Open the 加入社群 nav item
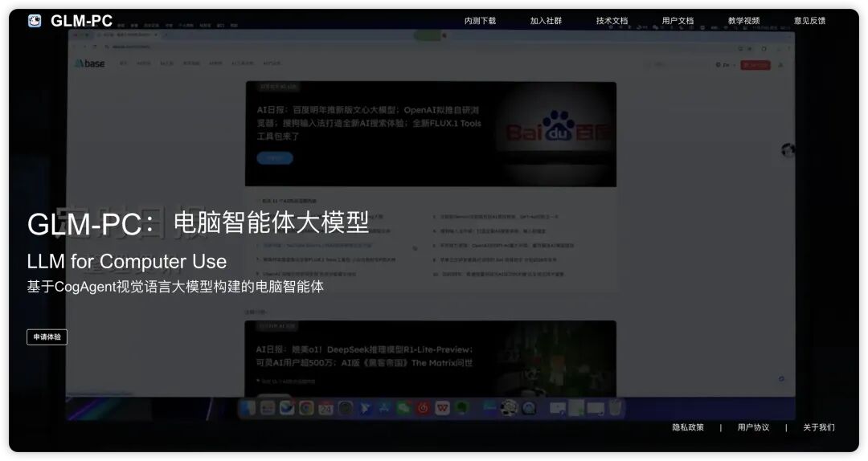The width and height of the screenshot is (868, 461). (546, 21)
